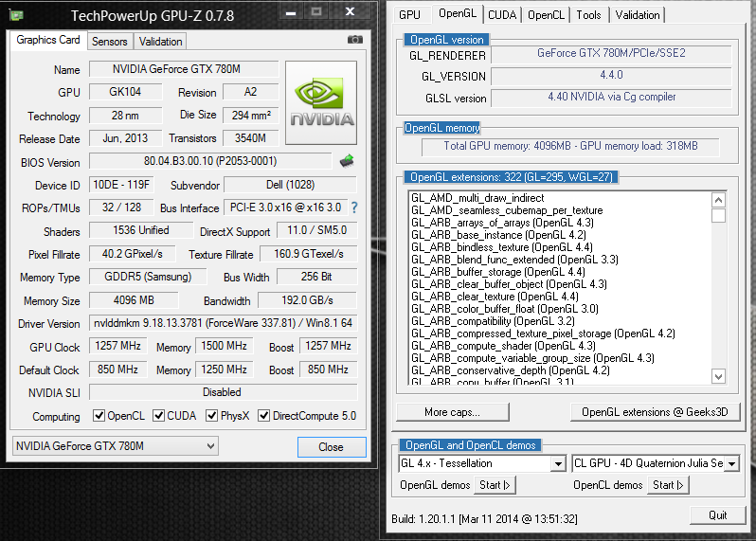Switch to the GPU tab in right window
Viewport: 756px width, 541px height.
[409, 15]
